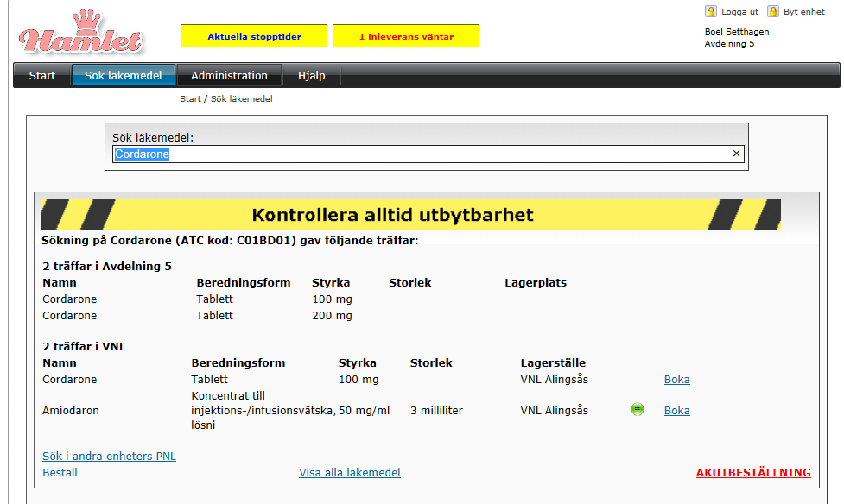
Task: Click the '2 träffar i VNL' heading
Action: click(x=84, y=346)
